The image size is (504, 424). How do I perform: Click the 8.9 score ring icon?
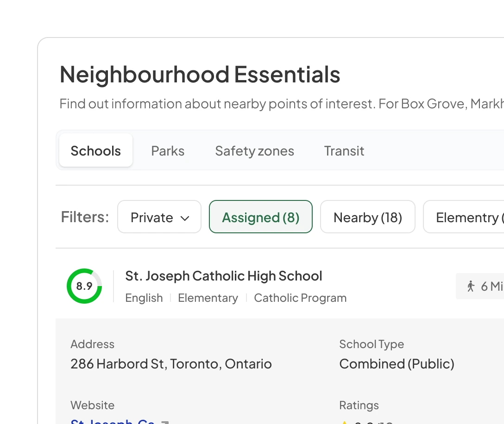(x=84, y=286)
